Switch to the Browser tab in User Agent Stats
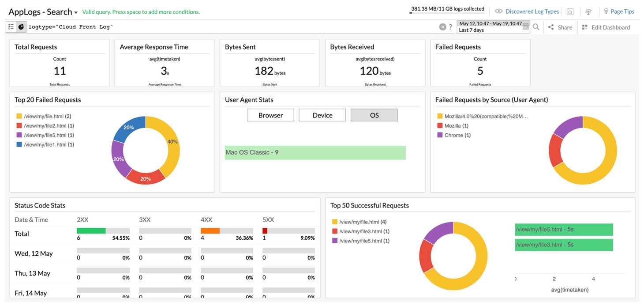 pyautogui.click(x=270, y=115)
